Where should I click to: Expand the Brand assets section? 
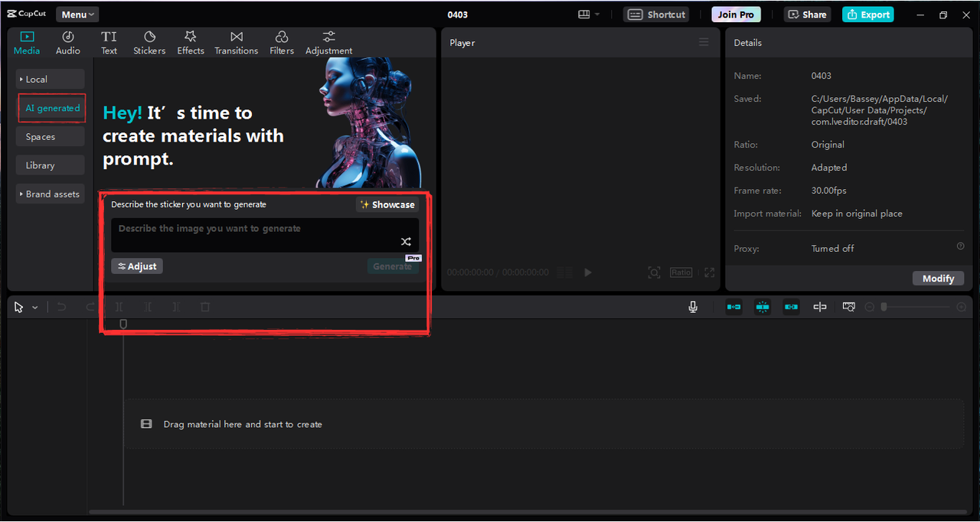[50, 194]
